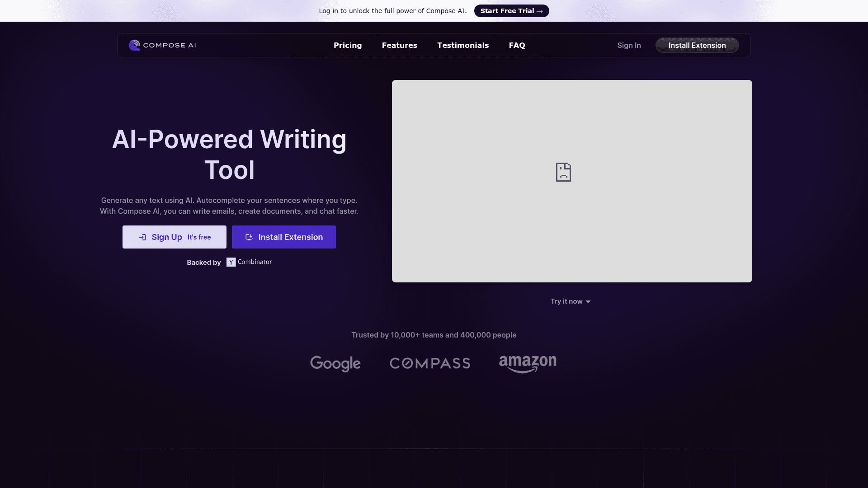The image size is (868, 488).
Task: Open the Try it now chevron arrow
Action: coord(588,301)
